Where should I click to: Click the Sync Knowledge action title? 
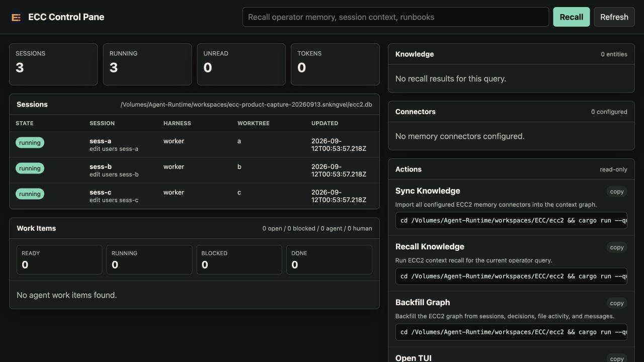coord(428,191)
